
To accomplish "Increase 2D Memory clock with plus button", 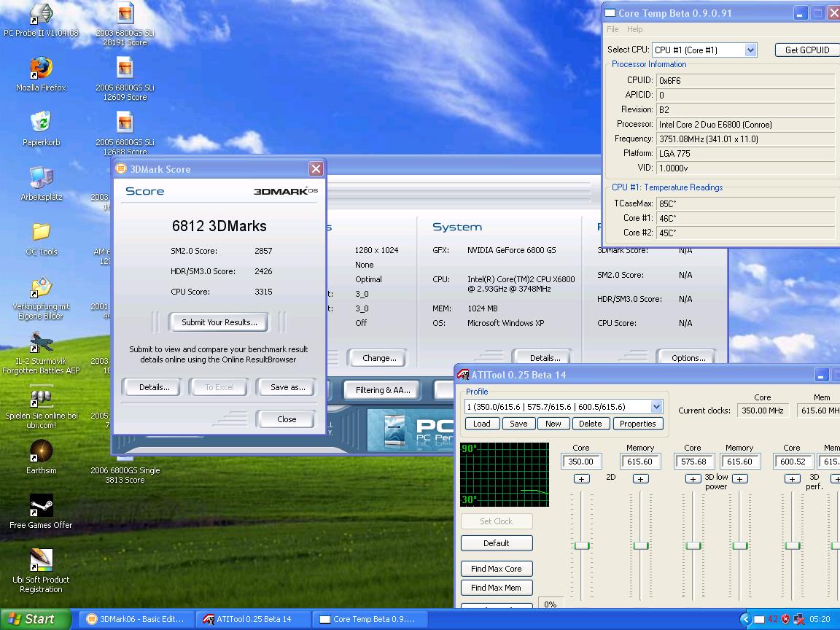I will (x=640, y=479).
